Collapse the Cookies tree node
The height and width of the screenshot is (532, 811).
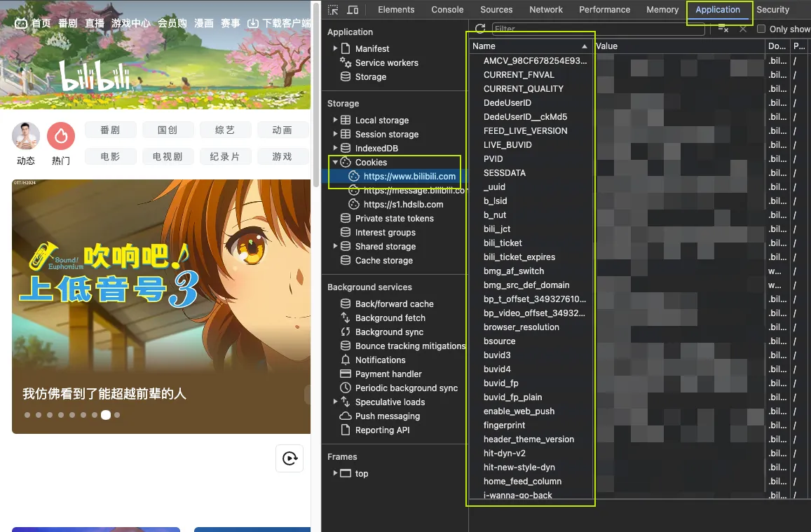tap(335, 162)
